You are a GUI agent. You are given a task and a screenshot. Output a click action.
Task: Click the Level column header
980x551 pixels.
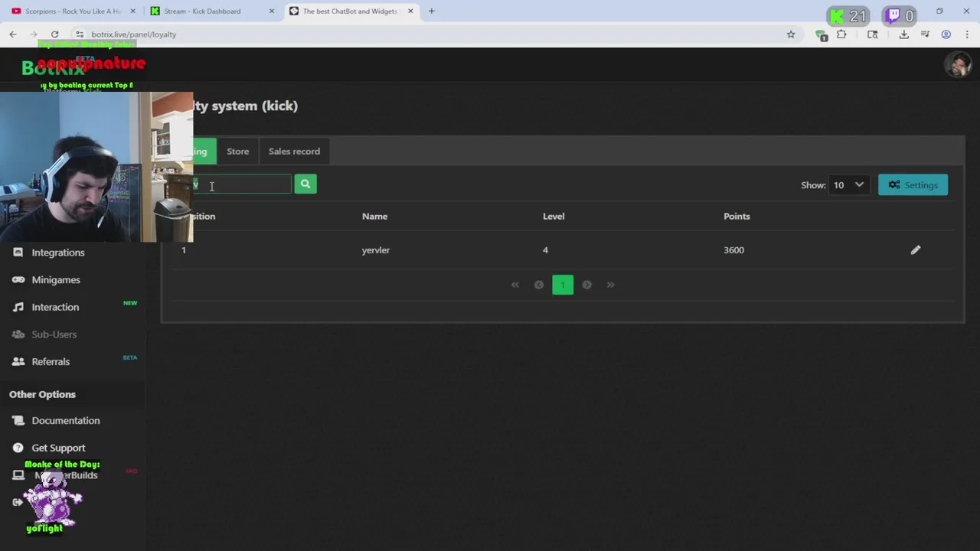pos(554,217)
